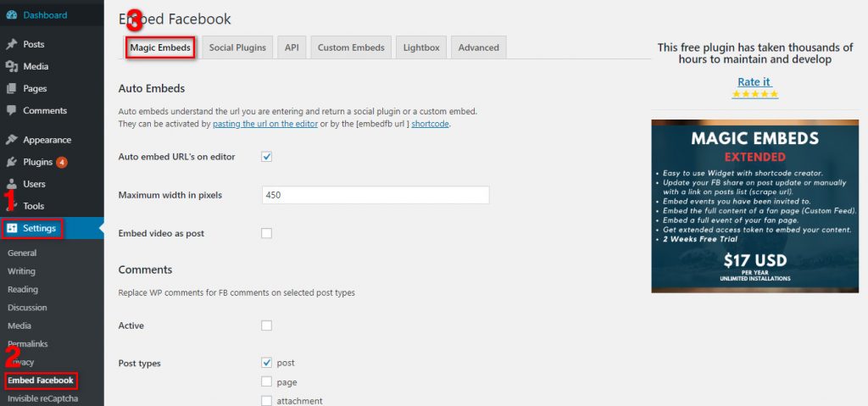The width and height of the screenshot is (868, 406).
Task: Uncheck Auto embed URL's on editor
Action: [x=267, y=157]
